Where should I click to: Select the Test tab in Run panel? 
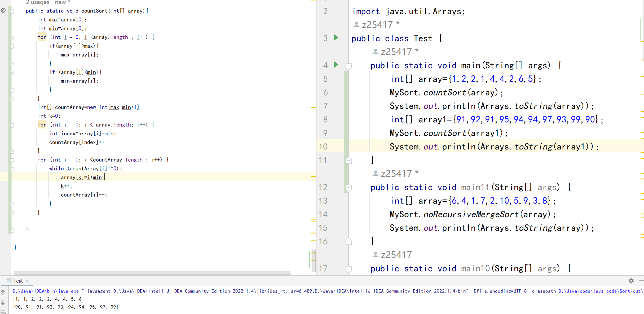(18, 281)
